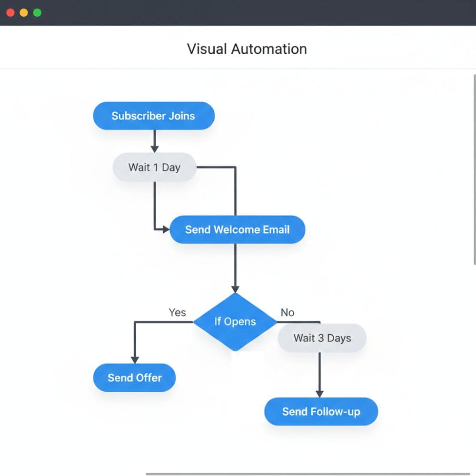Open the Send Offer action node
The width and height of the screenshot is (476, 476).
click(135, 377)
